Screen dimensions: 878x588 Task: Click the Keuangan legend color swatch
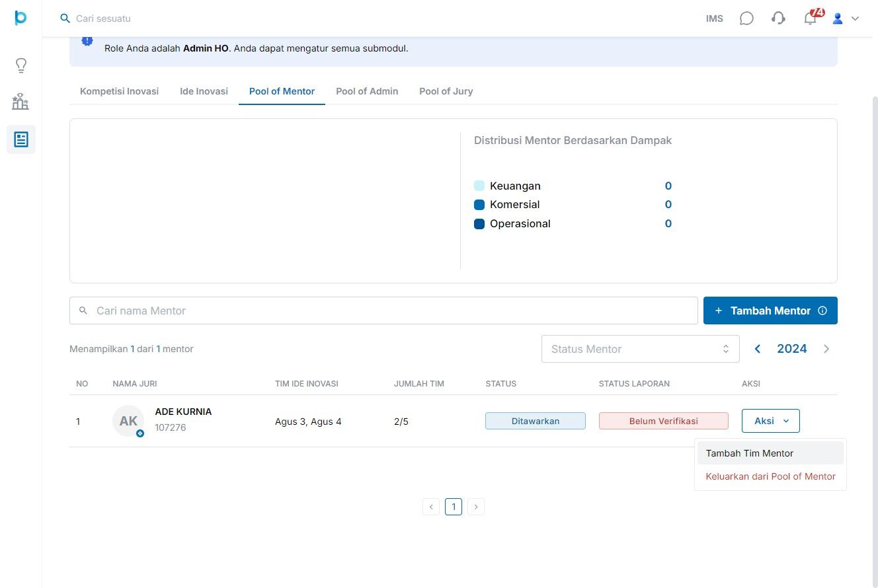click(479, 186)
